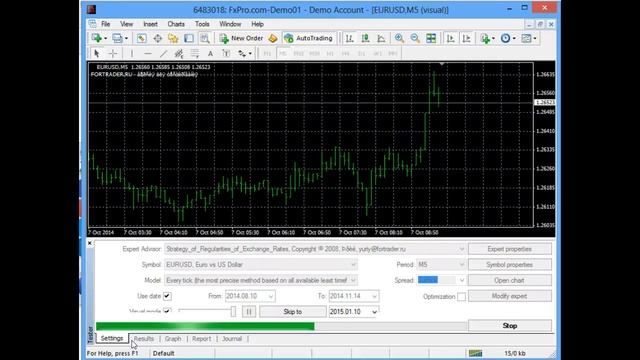Open the Insert menu

(150, 24)
